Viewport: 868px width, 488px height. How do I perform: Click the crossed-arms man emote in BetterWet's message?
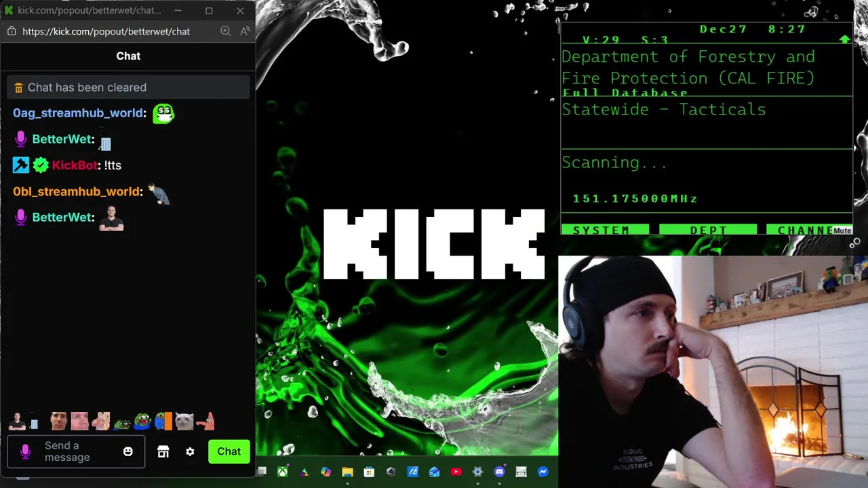tap(111, 218)
